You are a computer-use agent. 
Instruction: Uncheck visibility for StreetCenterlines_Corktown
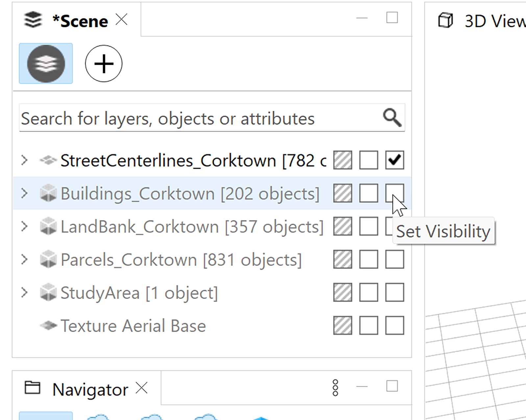tap(394, 160)
